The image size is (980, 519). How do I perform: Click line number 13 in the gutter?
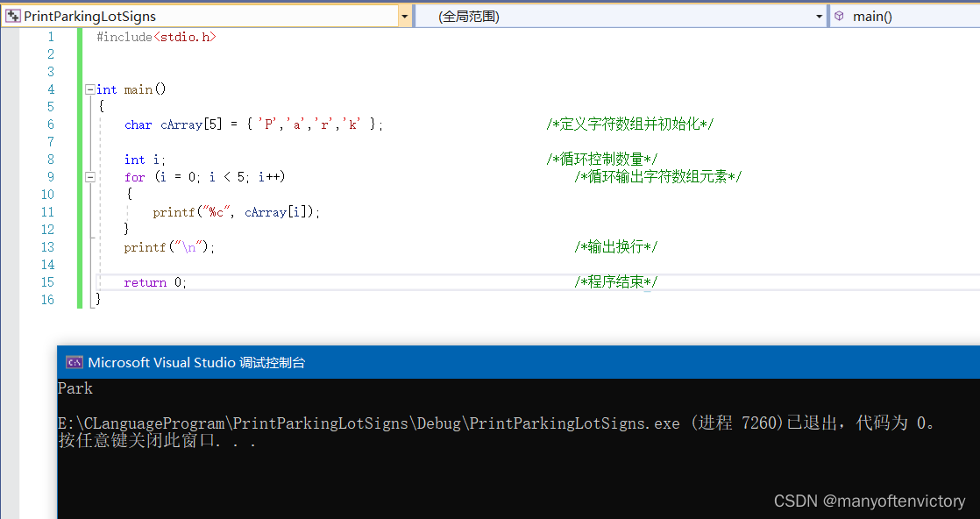tap(47, 247)
